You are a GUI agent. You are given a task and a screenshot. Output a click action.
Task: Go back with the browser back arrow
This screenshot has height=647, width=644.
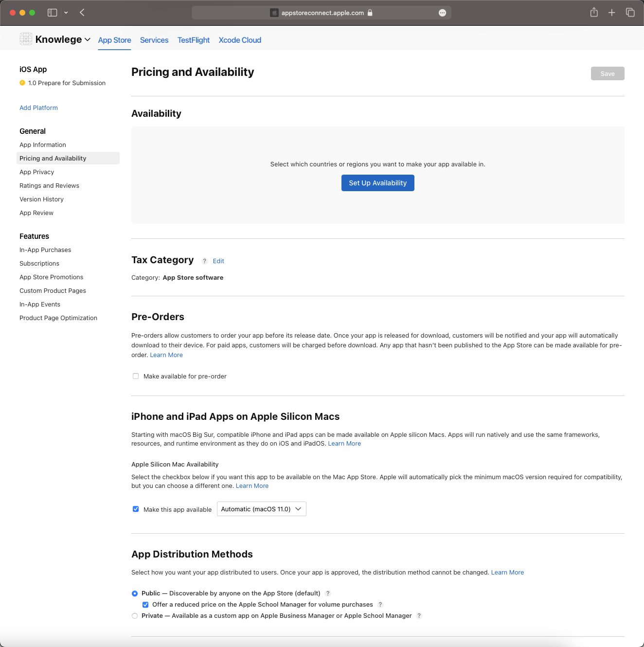(82, 13)
